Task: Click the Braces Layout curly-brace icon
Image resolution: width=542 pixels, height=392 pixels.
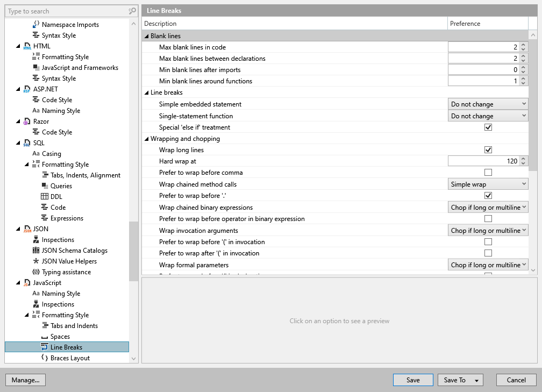Action: pyautogui.click(x=45, y=358)
